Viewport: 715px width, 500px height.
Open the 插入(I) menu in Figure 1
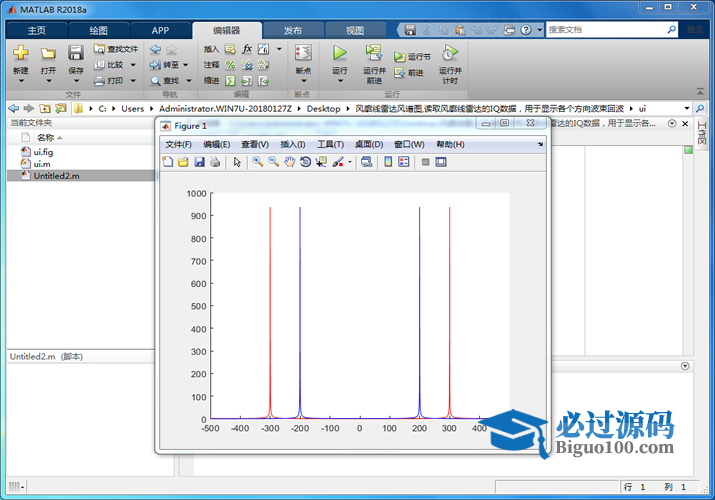pyautogui.click(x=292, y=144)
